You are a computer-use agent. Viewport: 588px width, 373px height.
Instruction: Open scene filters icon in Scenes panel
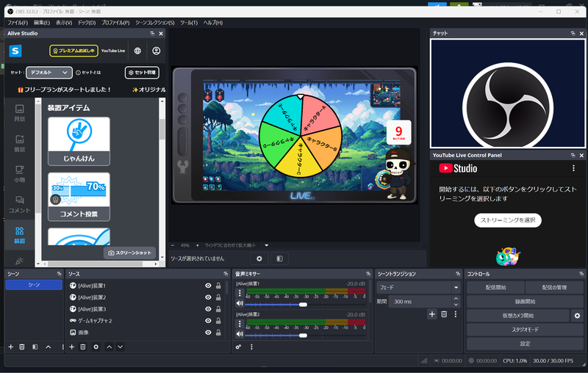35,347
